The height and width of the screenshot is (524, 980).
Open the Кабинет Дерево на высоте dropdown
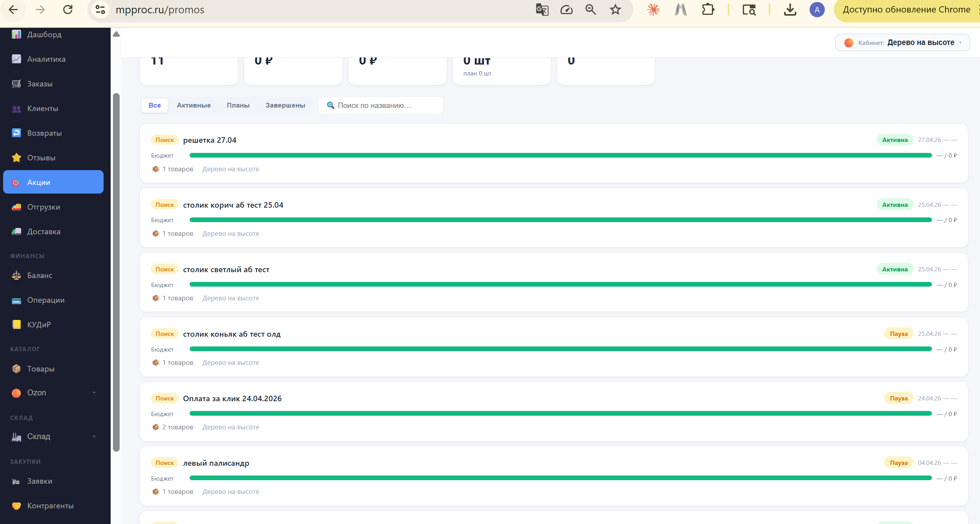coord(902,43)
